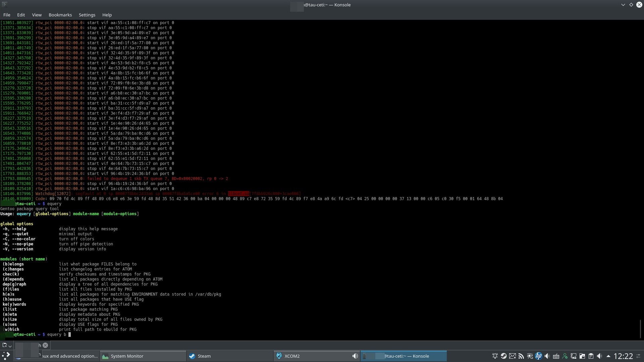Viewport: 644px width, 362px height.
Task: Click the audio indicator on XCOM2 task
Action: coord(355,356)
